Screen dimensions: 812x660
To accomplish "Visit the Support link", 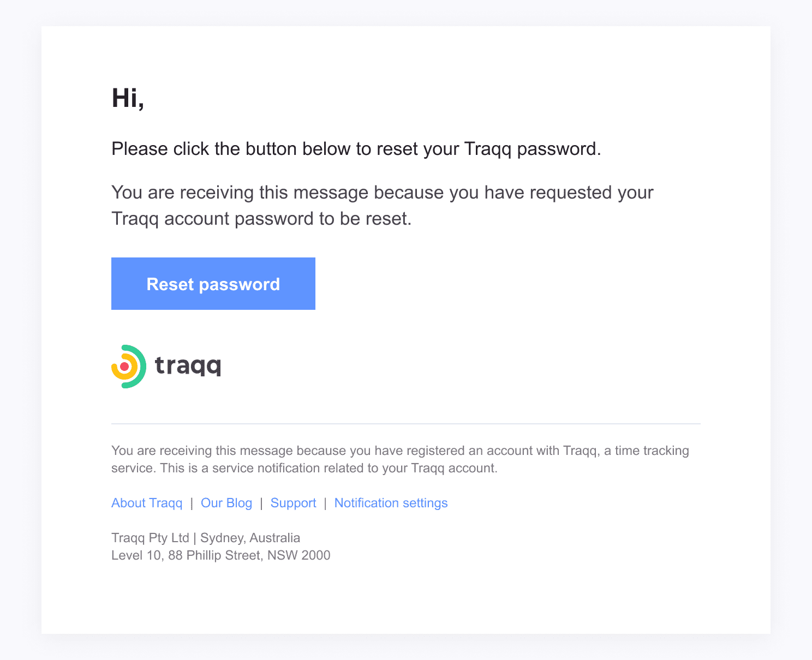I will coord(294,503).
